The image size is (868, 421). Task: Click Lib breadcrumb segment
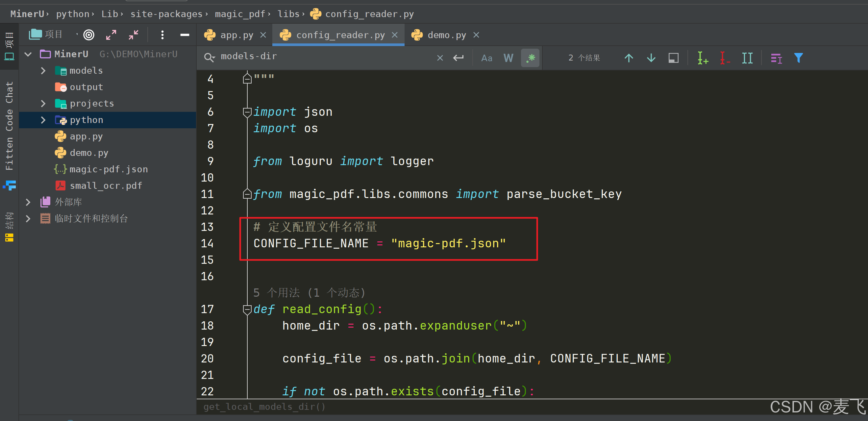coord(110,14)
